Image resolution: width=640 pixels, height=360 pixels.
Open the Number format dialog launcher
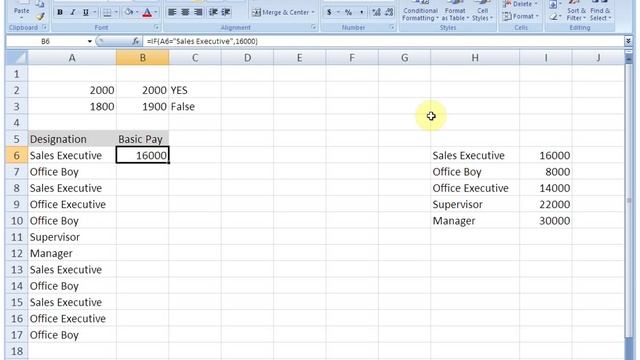point(391,27)
